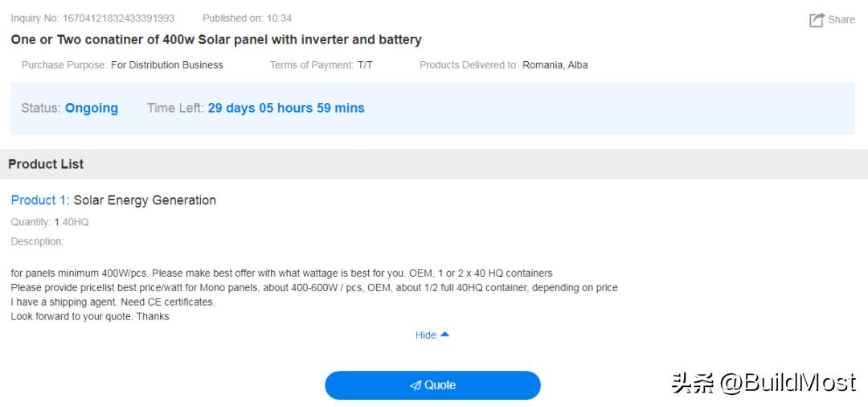Click the Product List section header
868x407 pixels.
coord(46,164)
